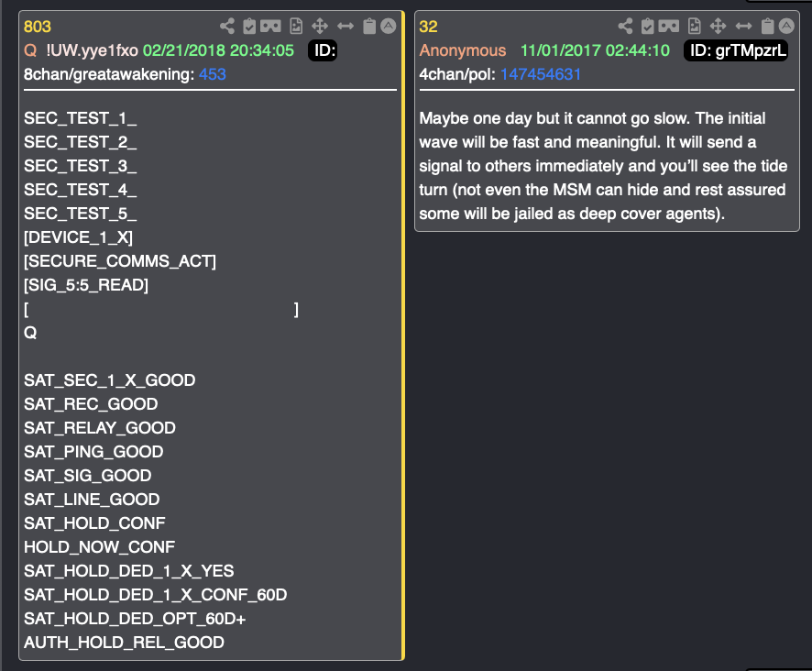The width and height of the screenshot is (812, 671).
Task: Click line [SIG_5:5_READ]
Action: [x=86, y=285]
